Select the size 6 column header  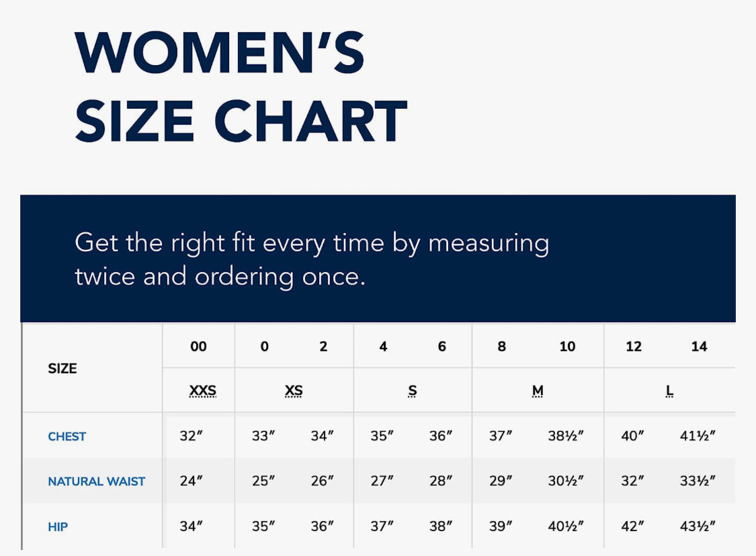[x=442, y=346]
